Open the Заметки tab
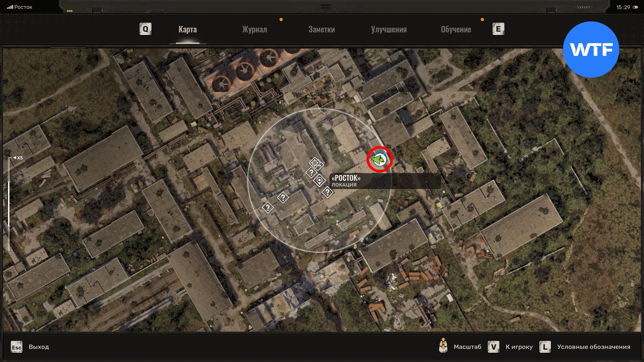Image resolution: width=644 pixels, height=362 pixels. tap(321, 29)
